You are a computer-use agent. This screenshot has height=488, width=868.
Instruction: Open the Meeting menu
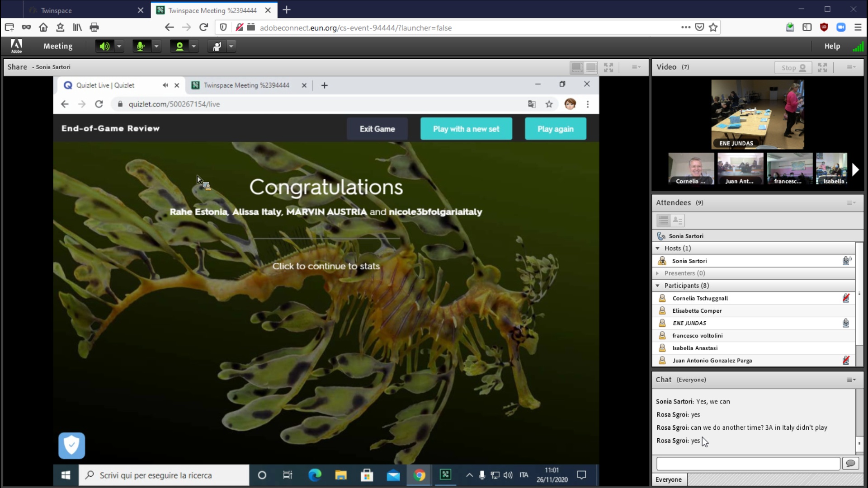58,46
